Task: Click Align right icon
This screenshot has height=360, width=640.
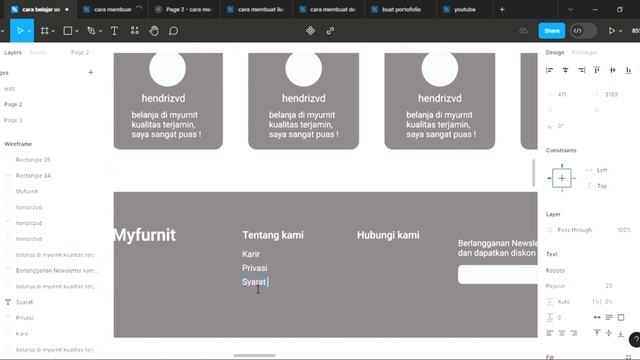Action: (581, 70)
